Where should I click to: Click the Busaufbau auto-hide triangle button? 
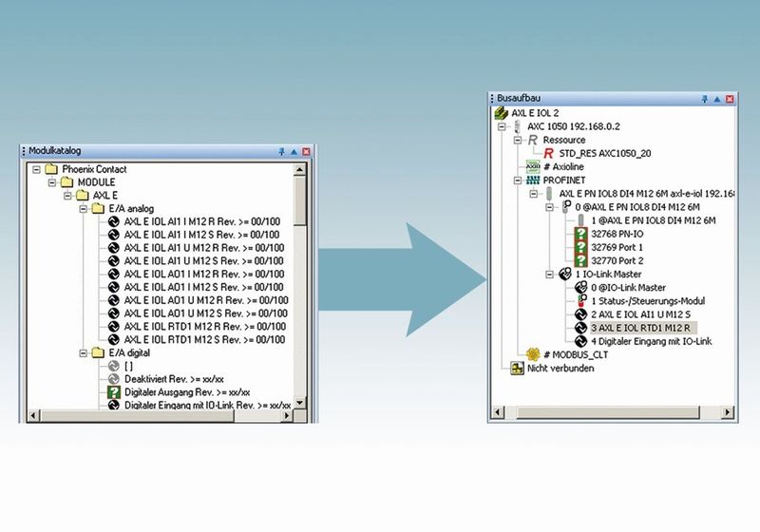pos(717,99)
